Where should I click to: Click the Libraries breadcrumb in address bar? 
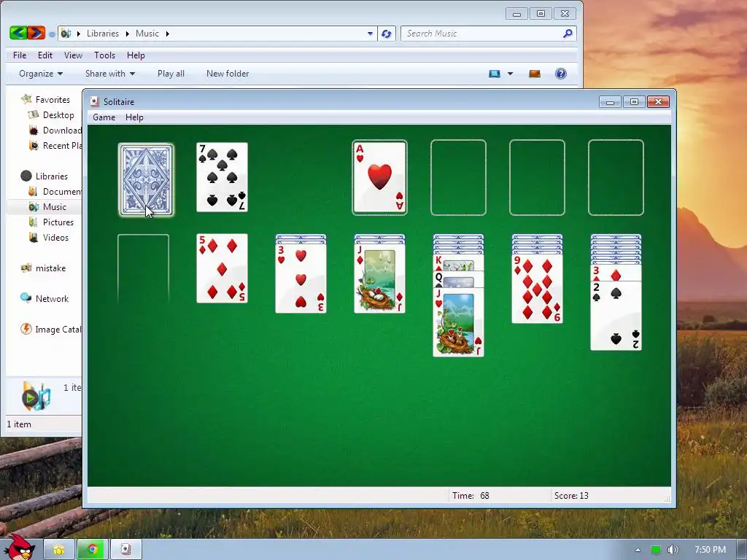tap(102, 34)
